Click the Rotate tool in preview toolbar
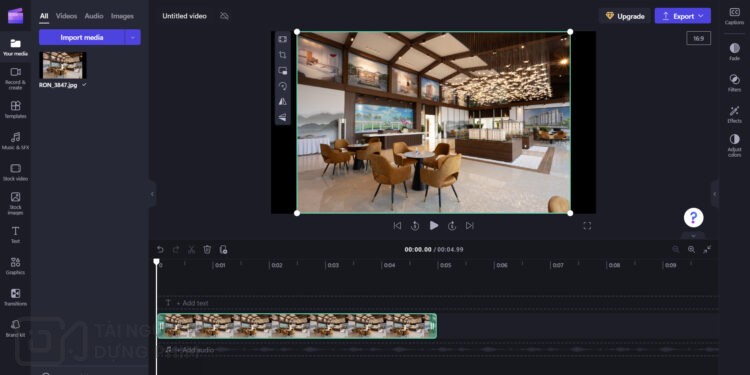This screenshot has width=750, height=375. [x=283, y=86]
